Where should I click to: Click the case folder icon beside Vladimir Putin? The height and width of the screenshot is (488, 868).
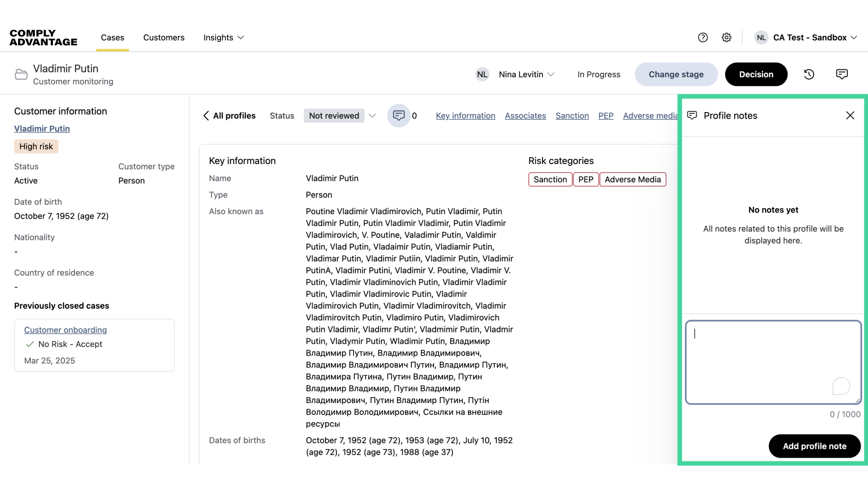(21, 74)
